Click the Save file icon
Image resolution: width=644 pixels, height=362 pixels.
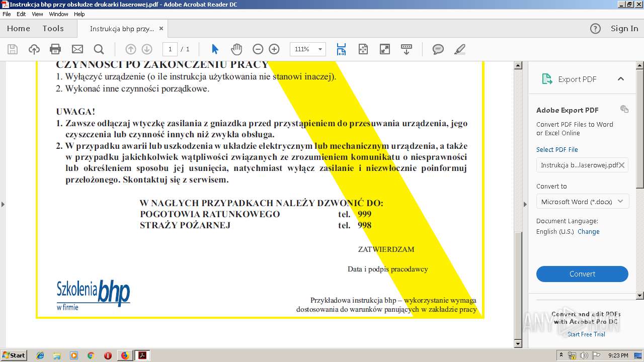tap(13, 49)
